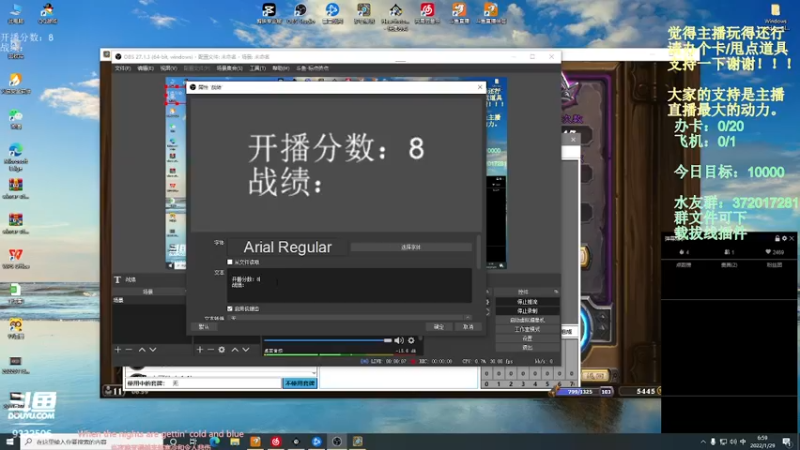Click the properties dialog vertical scrollbar
Image resolution: width=800 pixels, height=450 pixels.
pyautogui.click(x=478, y=251)
